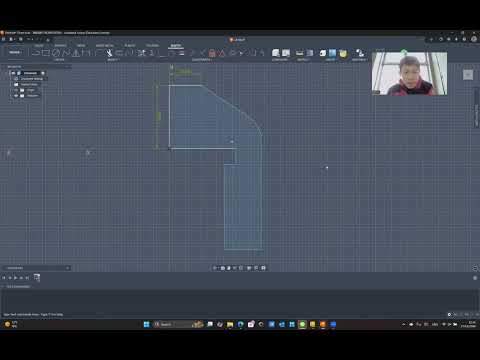Screen dimensions: 480x360
Task: Open timeline settings gear at right
Action: 475,278
